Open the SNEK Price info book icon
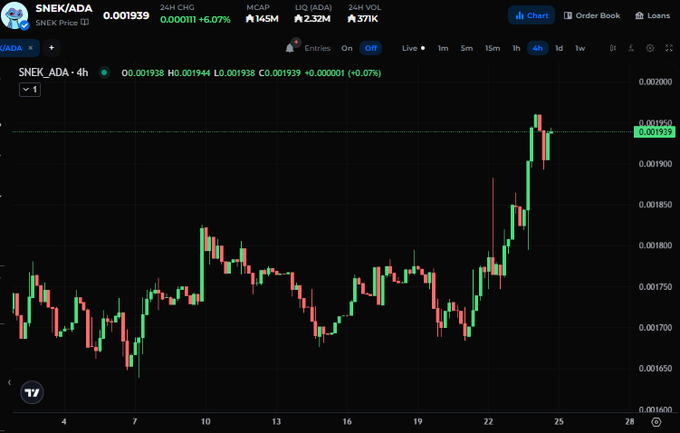 [85, 22]
